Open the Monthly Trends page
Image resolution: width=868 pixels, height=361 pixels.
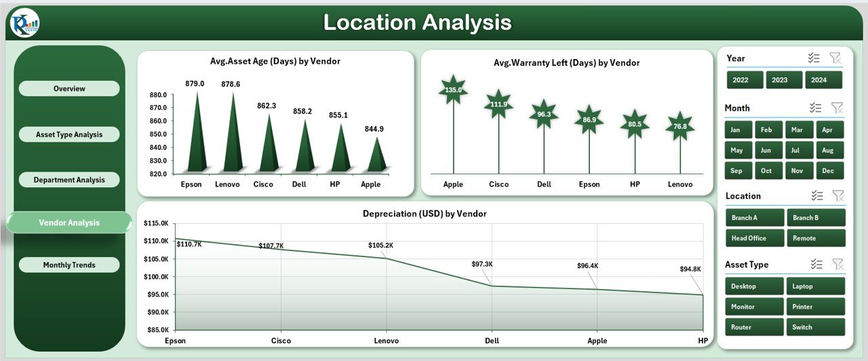click(x=69, y=265)
